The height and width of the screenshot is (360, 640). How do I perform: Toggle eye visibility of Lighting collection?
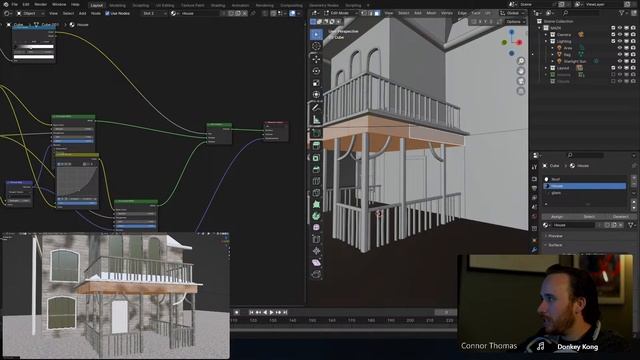[x=620, y=41]
